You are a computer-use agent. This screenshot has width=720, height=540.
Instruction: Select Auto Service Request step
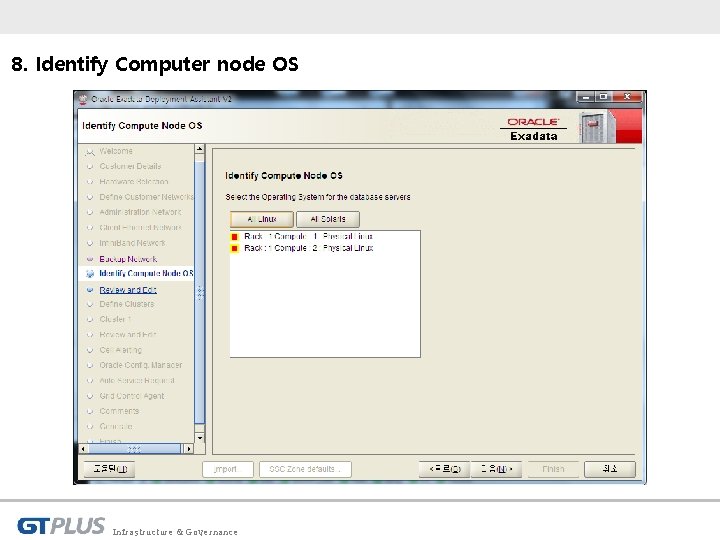[137, 381]
